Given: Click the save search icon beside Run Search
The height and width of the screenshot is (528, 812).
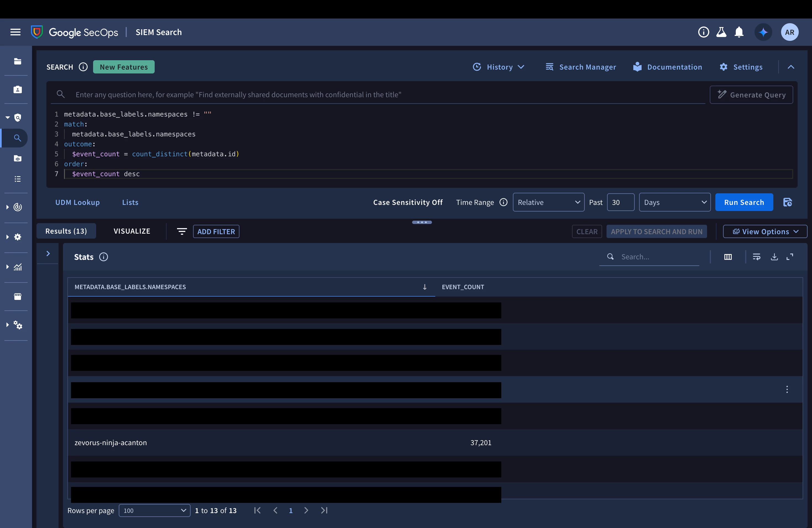Looking at the screenshot, I should click(x=787, y=202).
